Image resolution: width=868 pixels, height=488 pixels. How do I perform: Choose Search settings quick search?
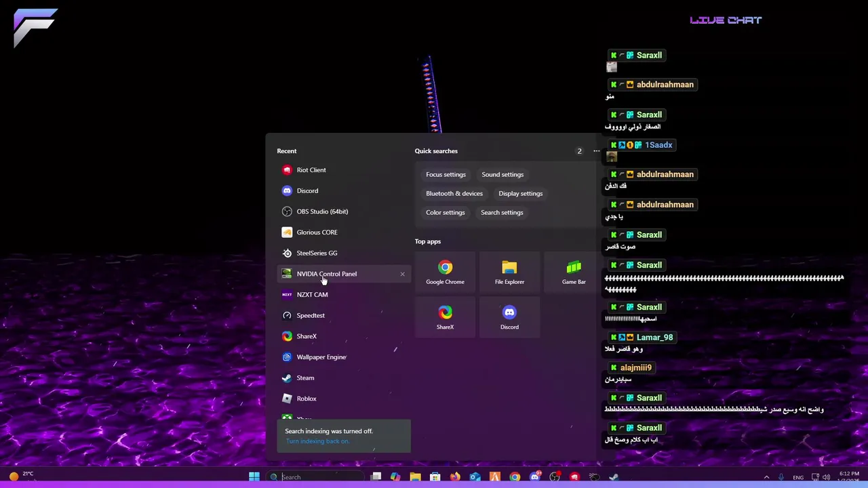click(502, 213)
